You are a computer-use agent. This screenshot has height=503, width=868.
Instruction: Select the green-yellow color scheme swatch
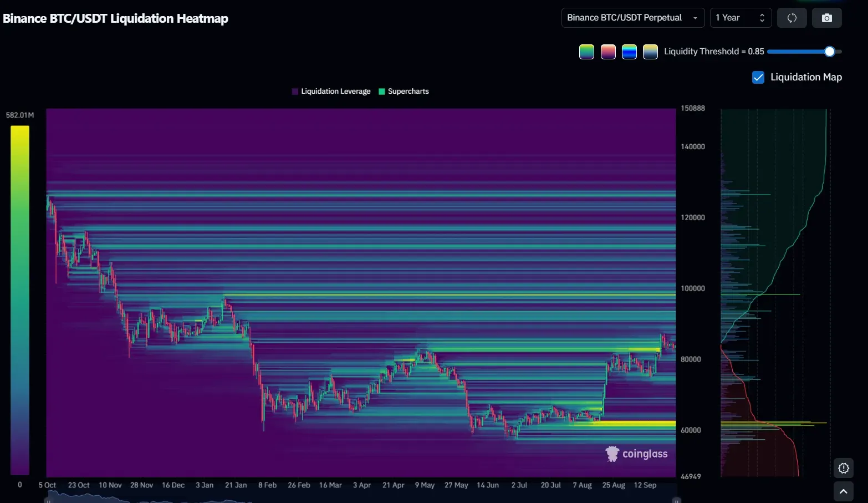586,52
